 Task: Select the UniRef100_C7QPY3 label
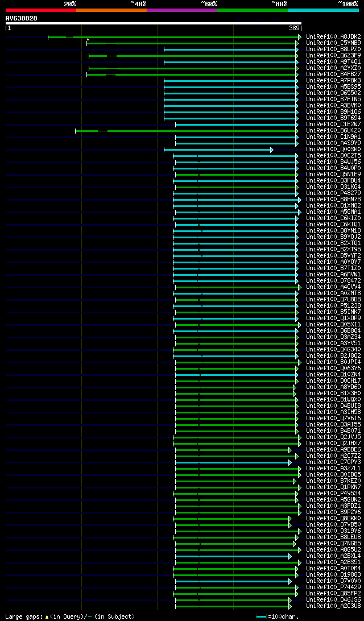click(x=333, y=462)
